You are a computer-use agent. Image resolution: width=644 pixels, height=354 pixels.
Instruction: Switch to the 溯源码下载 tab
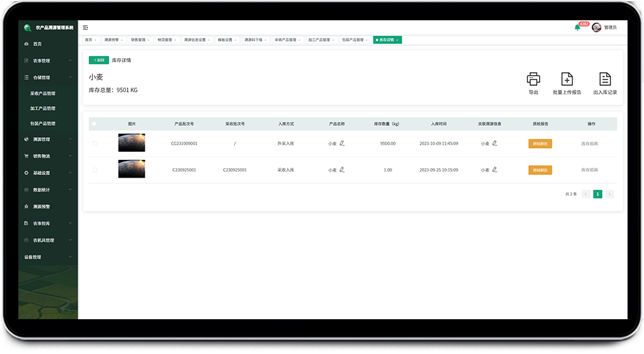(x=255, y=40)
